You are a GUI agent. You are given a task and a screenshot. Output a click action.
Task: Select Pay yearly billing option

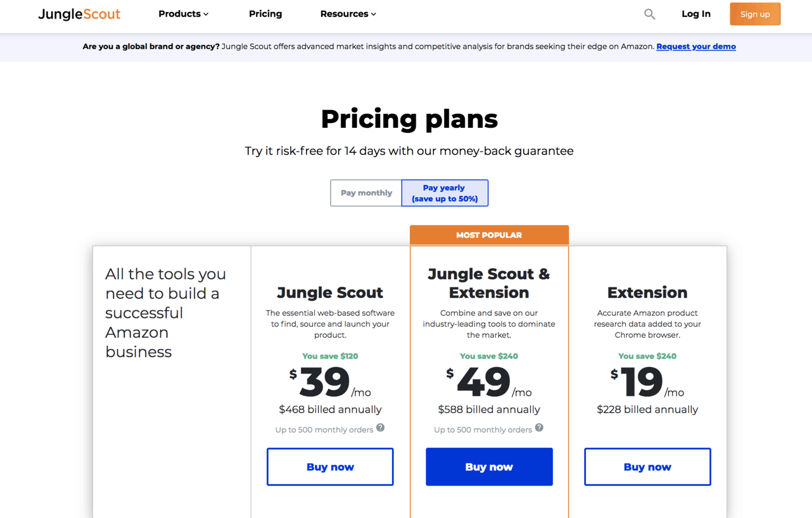point(445,193)
